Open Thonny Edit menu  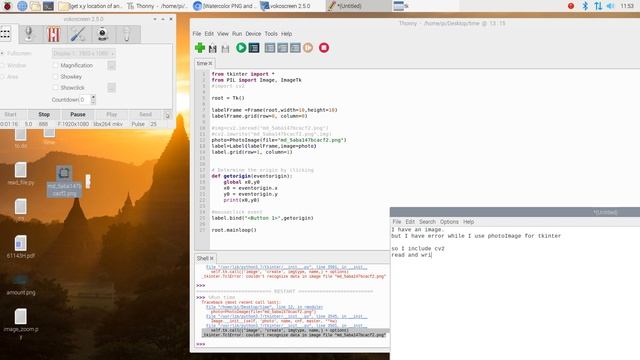tap(209, 34)
